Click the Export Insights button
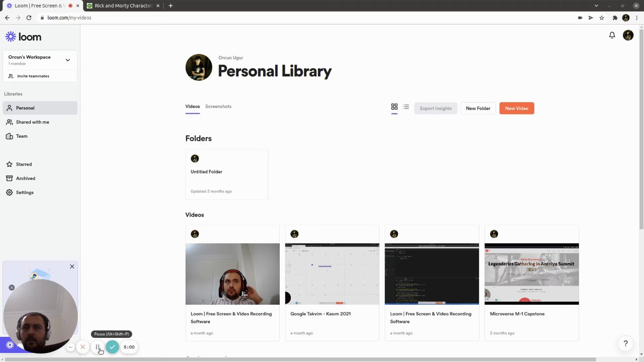This screenshot has width=644, height=362. point(436,108)
